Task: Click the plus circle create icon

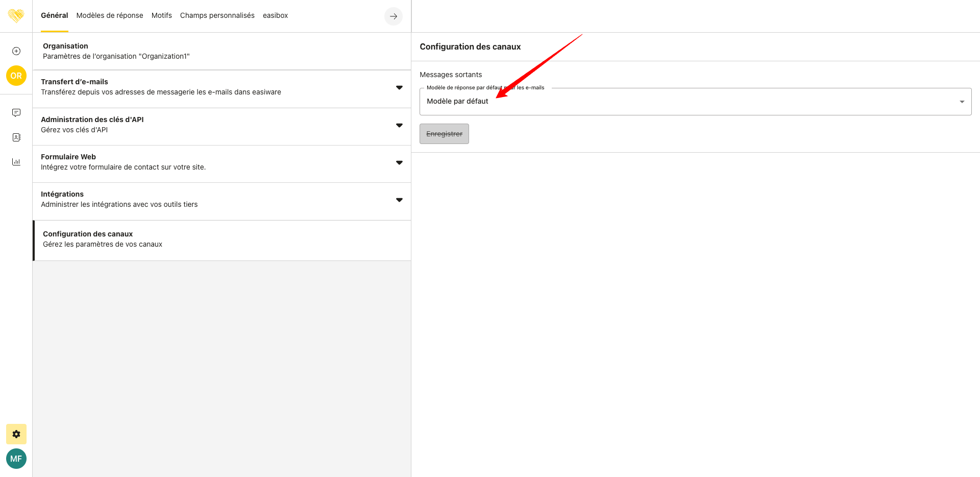Action: (16, 51)
